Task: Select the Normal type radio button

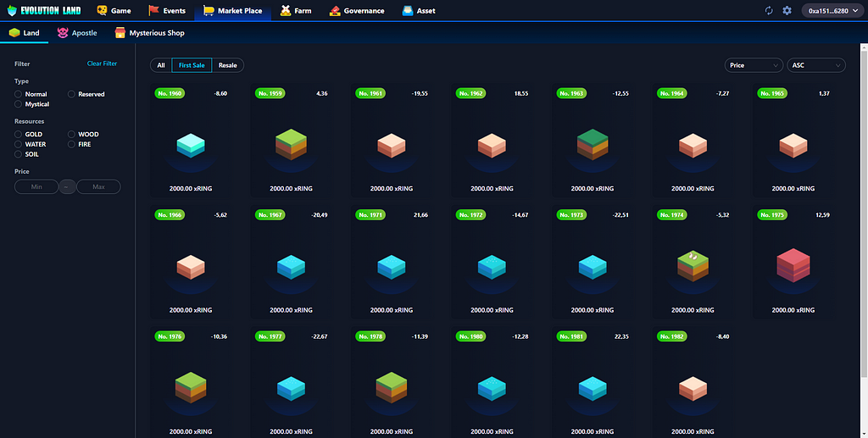Action: [x=19, y=94]
